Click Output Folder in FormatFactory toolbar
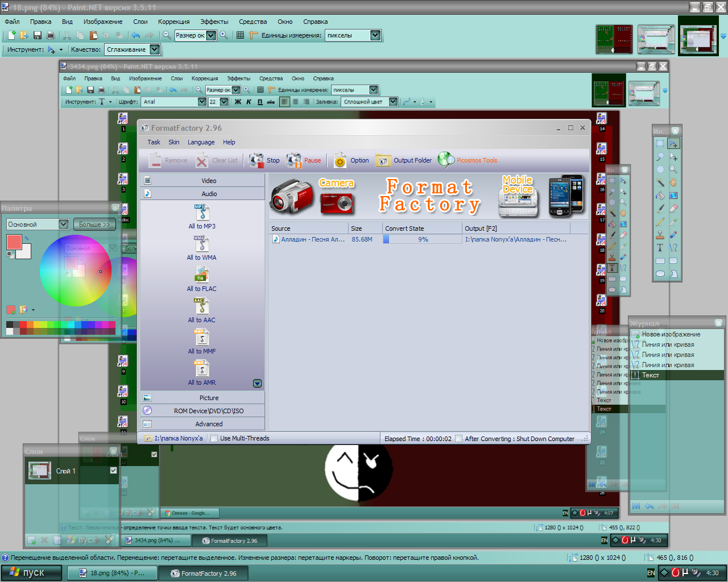Image resolution: width=728 pixels, height=582 pixels. (x=404, y=160)
